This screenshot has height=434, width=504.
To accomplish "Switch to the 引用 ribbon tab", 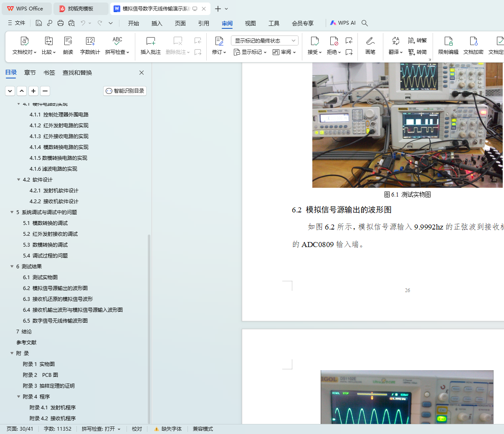I will tap(204, 23).
